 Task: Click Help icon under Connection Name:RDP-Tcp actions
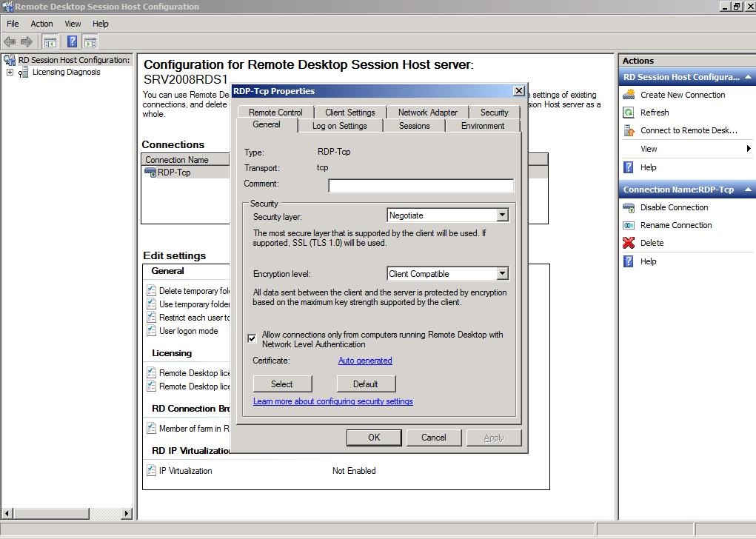tap(629, 261)
